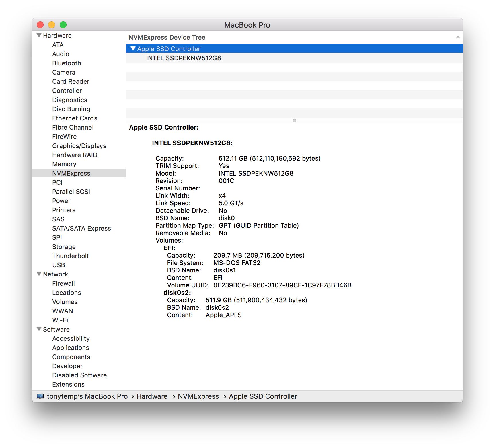Select SPI in the sidebar
Screen dimensions: 495x448
[x=57, y=237]
